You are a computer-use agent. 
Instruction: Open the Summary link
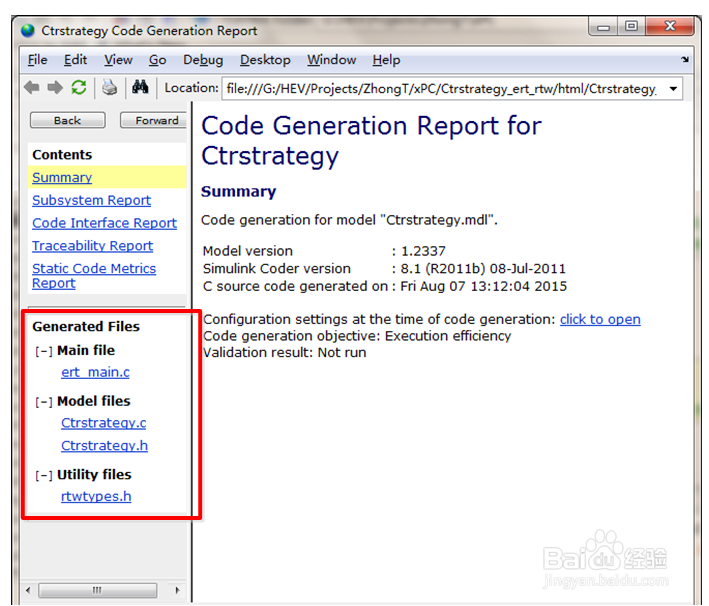(62, 177)
